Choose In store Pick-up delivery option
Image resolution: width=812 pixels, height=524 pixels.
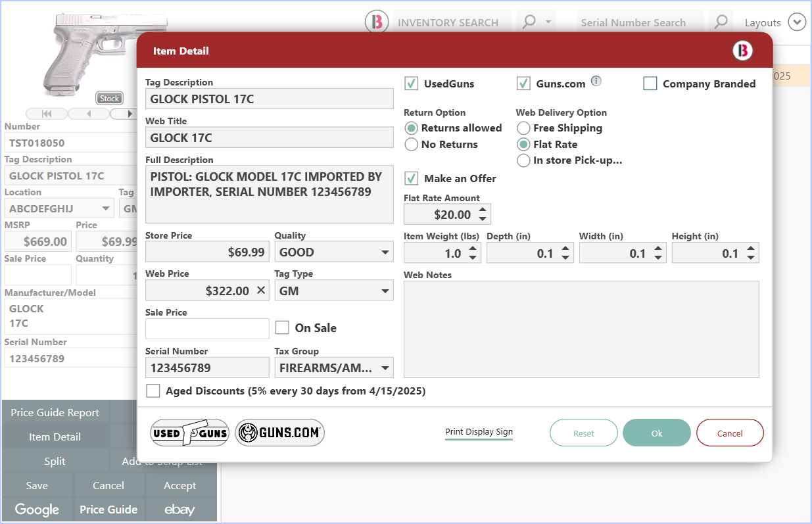point(524,160)
